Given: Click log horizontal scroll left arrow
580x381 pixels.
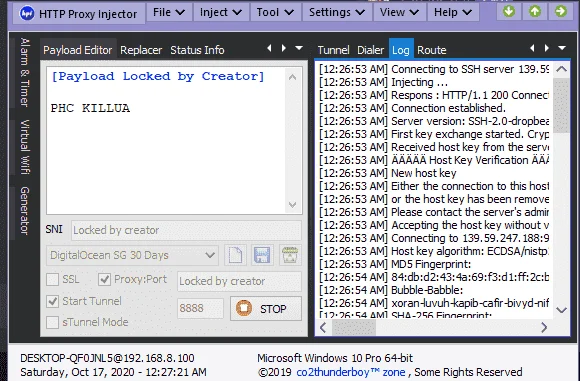Looking at the screenshot, I should [323, 327].
